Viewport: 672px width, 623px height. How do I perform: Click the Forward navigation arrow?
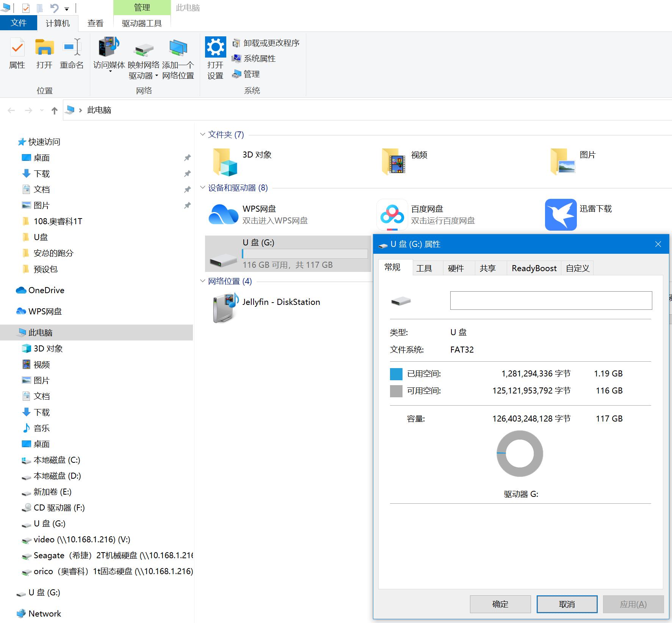coord(28,110)
